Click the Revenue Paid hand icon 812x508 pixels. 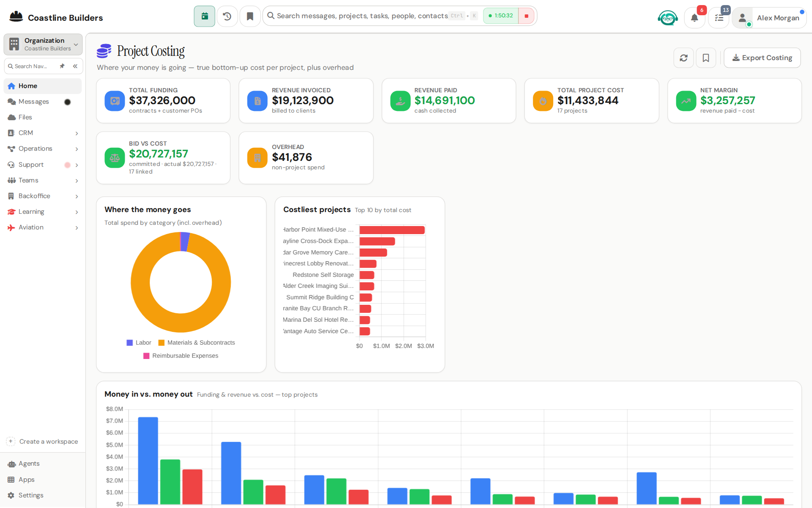(x=400, y=101)
